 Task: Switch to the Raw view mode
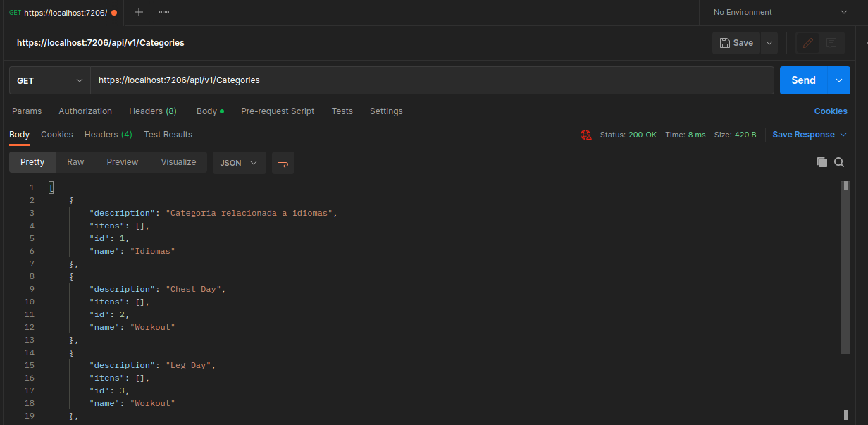pos(75,162)
